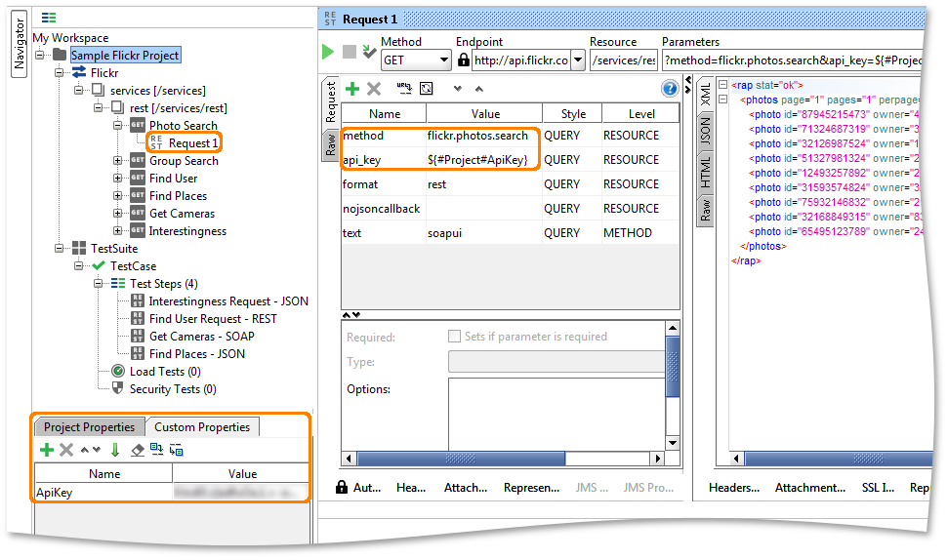
Task: Select Find Places - JSON test step
Action: (196, 353)
